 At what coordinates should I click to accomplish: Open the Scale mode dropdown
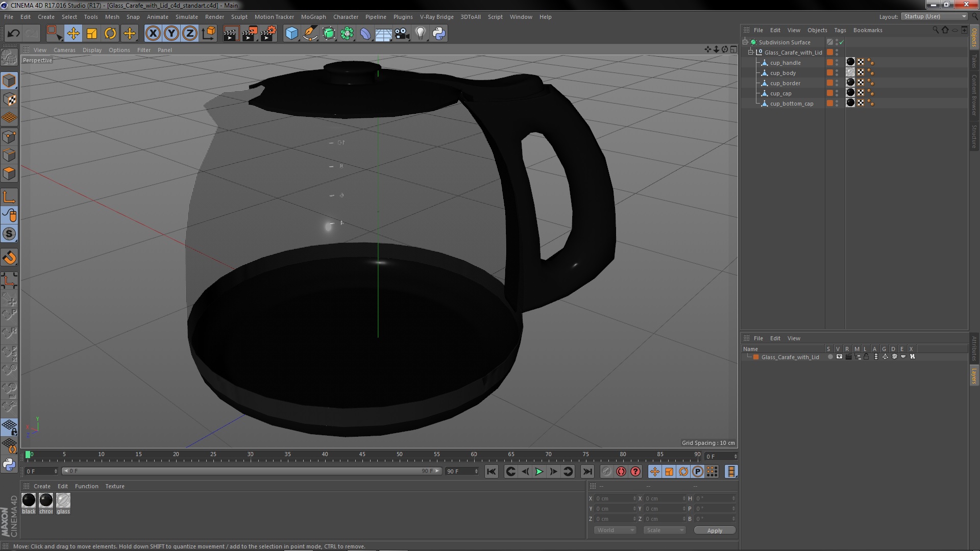click(665, 530)
